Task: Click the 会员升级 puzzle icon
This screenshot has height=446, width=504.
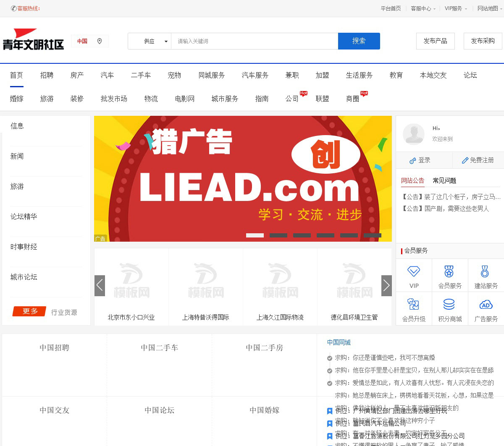Action: click(413, 304)
